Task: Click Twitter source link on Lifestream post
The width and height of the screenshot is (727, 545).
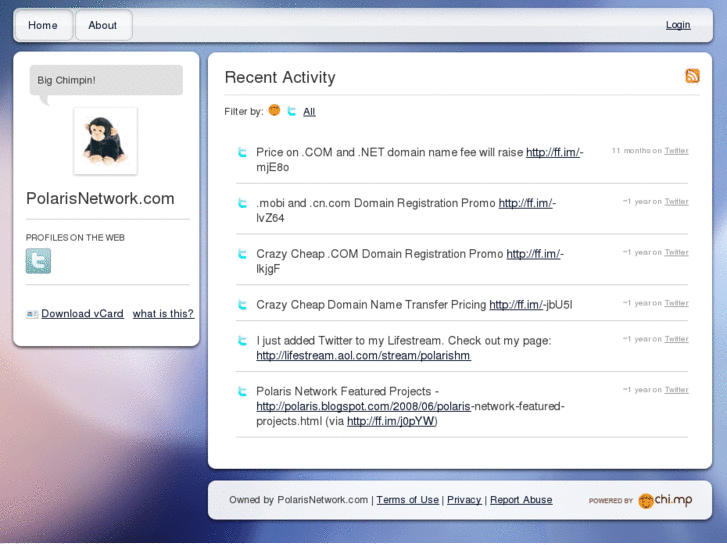Action: click(x=676, y=339)
